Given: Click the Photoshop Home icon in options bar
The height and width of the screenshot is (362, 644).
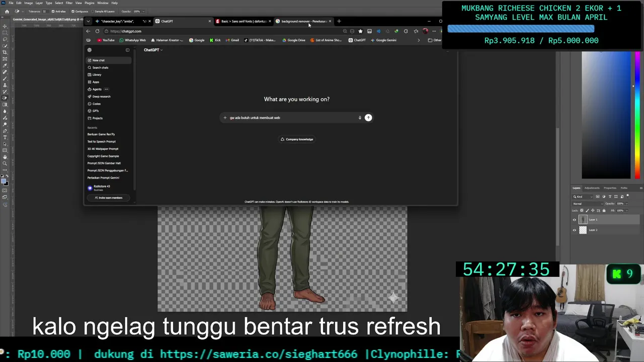Looking at the screenshot, I should [7, 11].
